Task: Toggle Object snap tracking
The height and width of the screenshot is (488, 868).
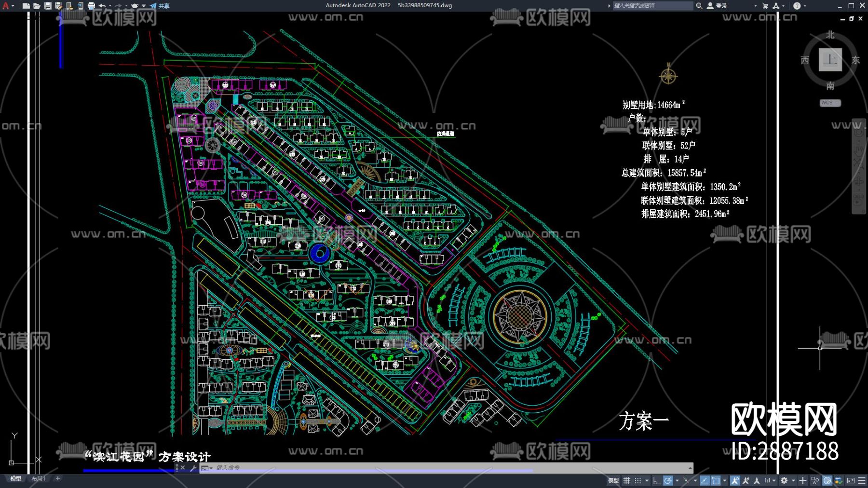Action: [x=705, y=480]
